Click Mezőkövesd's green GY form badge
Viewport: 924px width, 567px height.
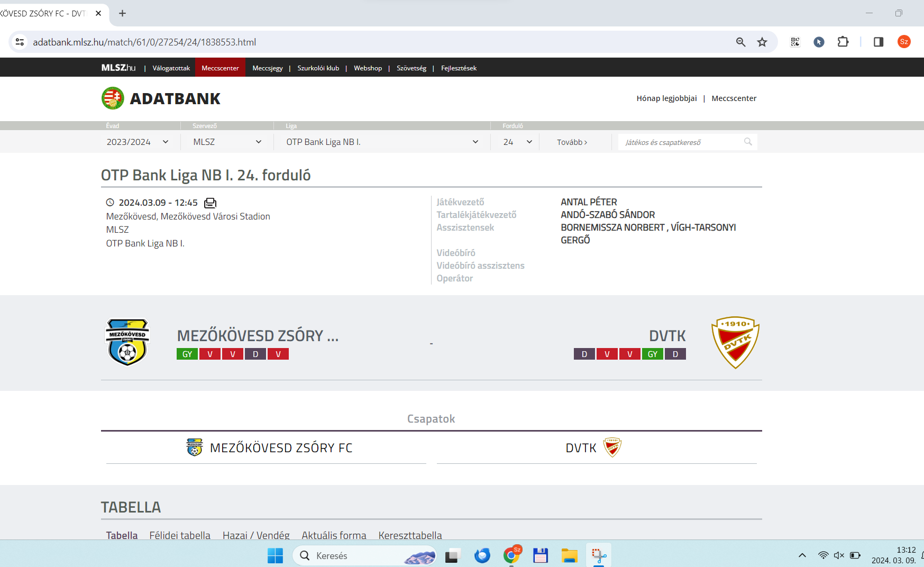pos(187,354)
